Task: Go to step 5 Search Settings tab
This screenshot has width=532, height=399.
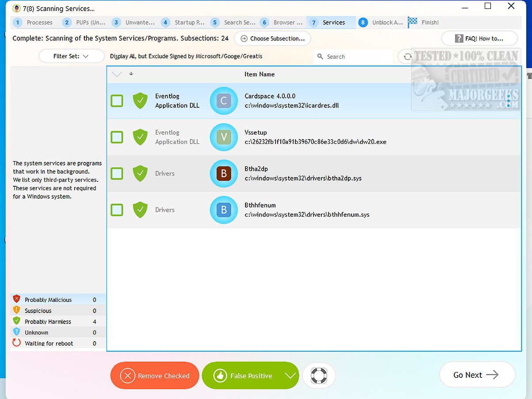Action: pos(233,22)
